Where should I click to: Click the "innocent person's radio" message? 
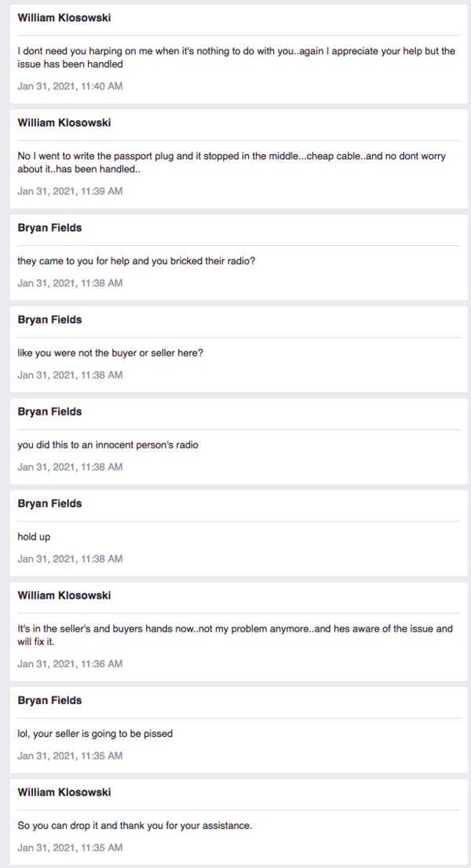pos(108,445)
